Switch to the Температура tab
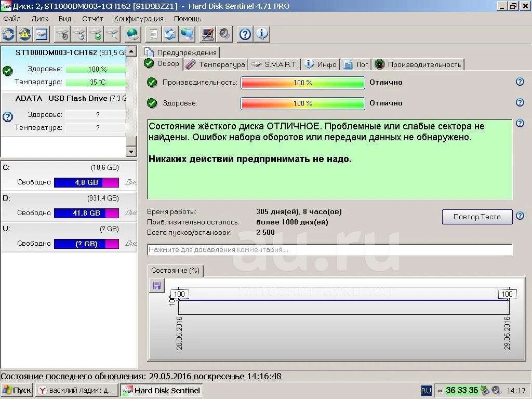Viewport: 532px width, 399px height. tap(216, 64)
